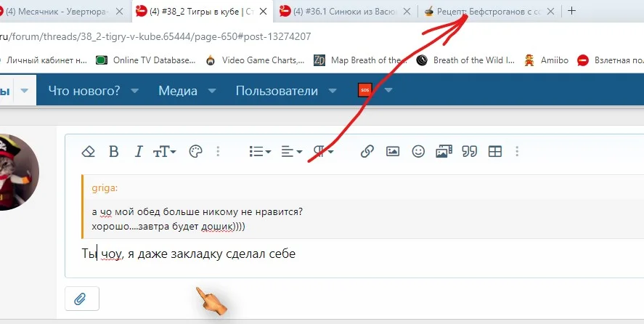Viewport: 644px width, 324px height.
Task: Open 'Map Breath of the...' bookmark
Action: (360, 60)
